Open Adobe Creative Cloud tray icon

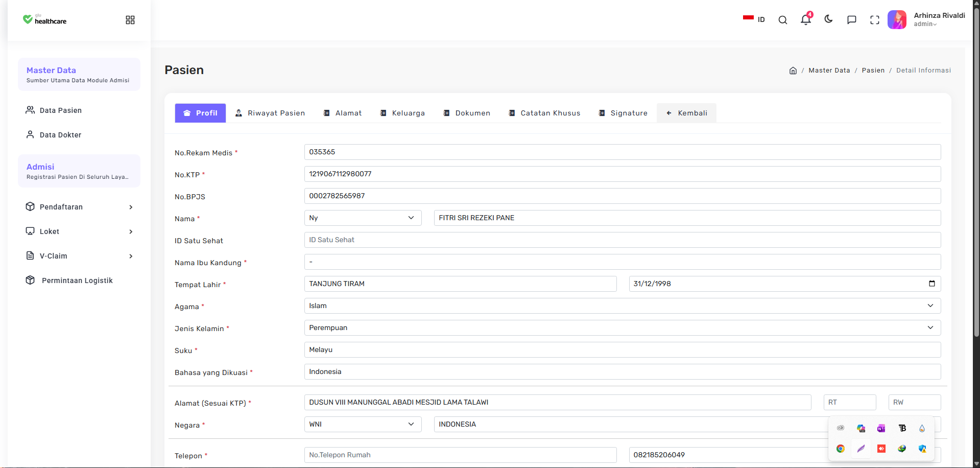pyautogui.click(x=841, y=428)
